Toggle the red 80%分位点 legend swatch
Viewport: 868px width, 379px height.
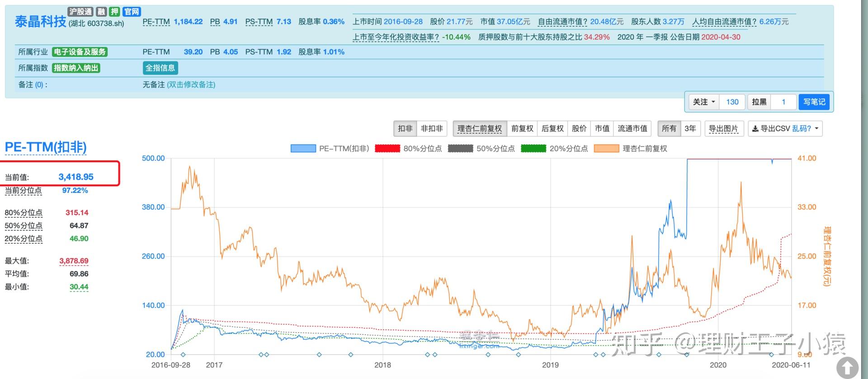pyautogui.click(x=387, y=149)
